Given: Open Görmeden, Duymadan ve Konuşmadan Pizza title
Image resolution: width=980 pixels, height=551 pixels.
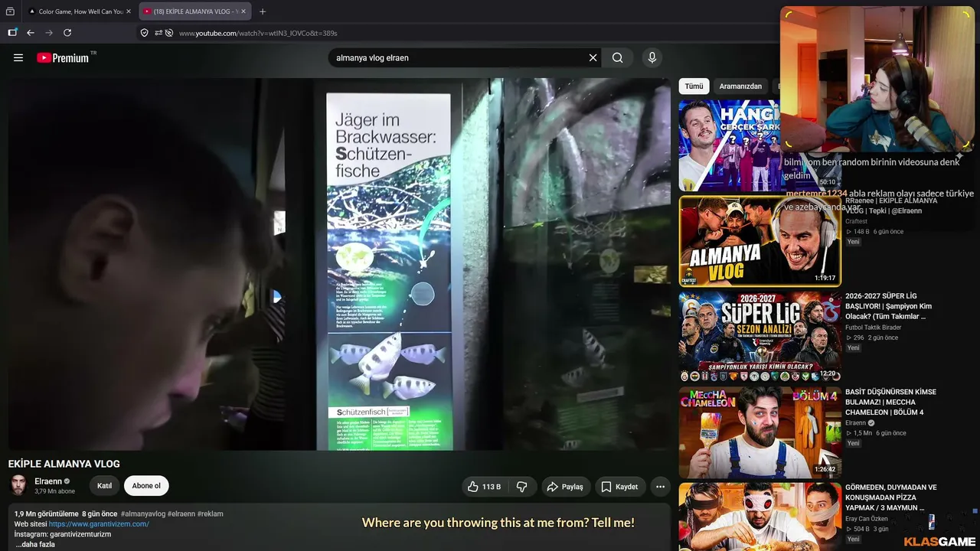Looking at the screenshot, I should tap(890, 497).
